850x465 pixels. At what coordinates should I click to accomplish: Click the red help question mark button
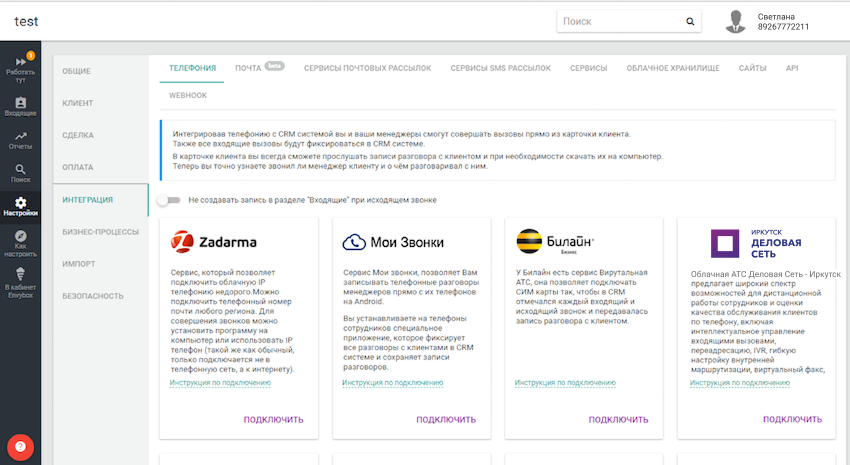click(x=20, y=446)
